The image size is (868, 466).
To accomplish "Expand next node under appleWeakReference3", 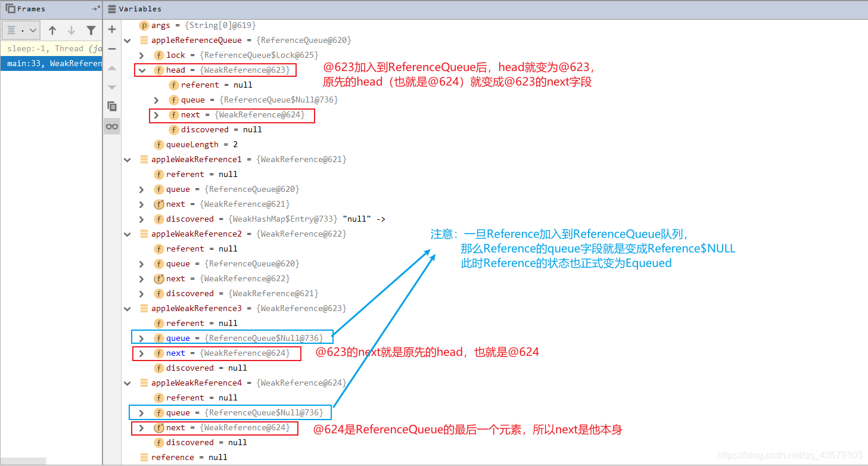I will [x=142, y=353].
